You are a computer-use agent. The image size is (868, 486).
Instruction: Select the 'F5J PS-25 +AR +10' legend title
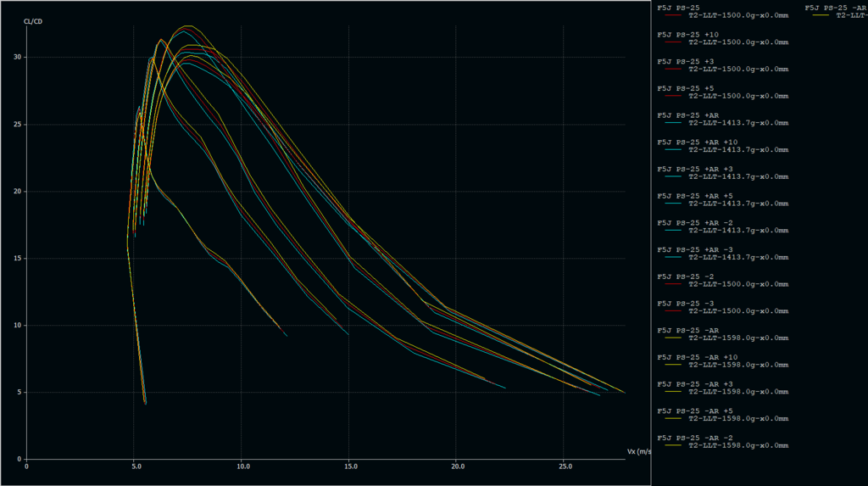(697, 142)
